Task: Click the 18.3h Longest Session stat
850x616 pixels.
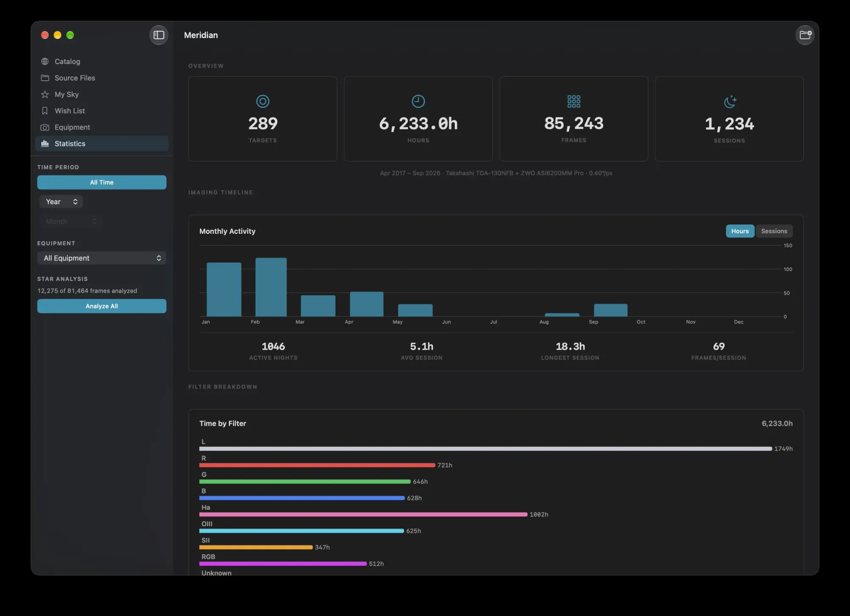Action: pyautogui.click(x=570, y=346)
